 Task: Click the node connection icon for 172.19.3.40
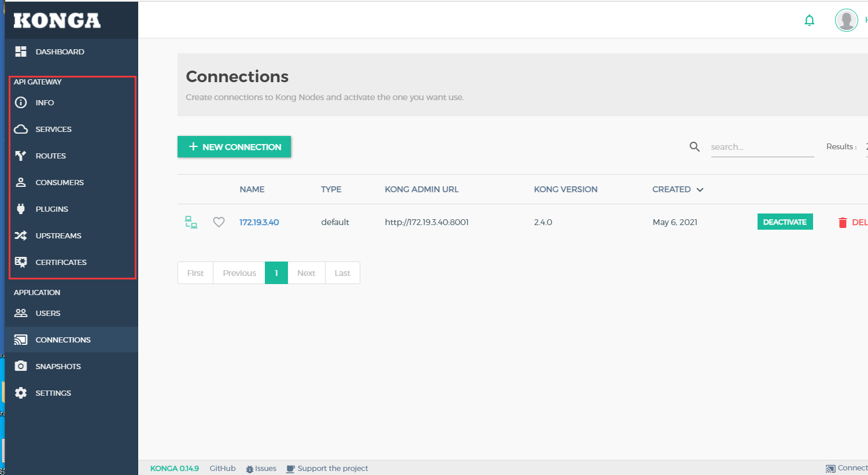191,222
